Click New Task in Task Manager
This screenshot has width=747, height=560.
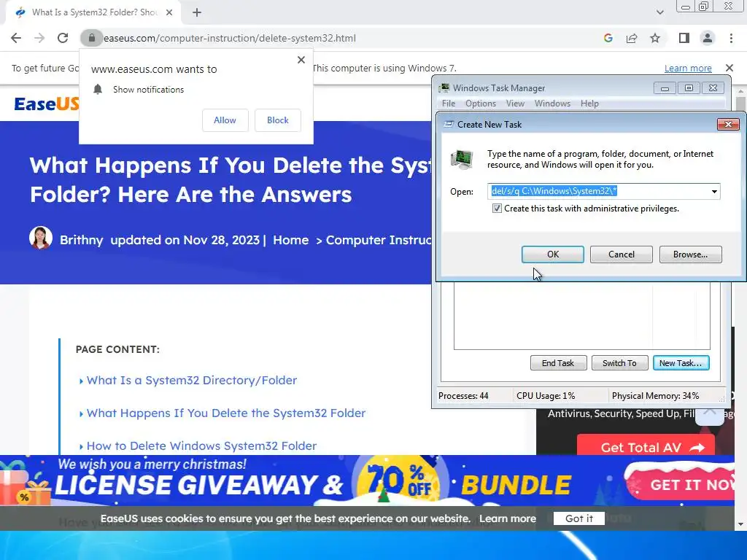[x=681, y=363]
